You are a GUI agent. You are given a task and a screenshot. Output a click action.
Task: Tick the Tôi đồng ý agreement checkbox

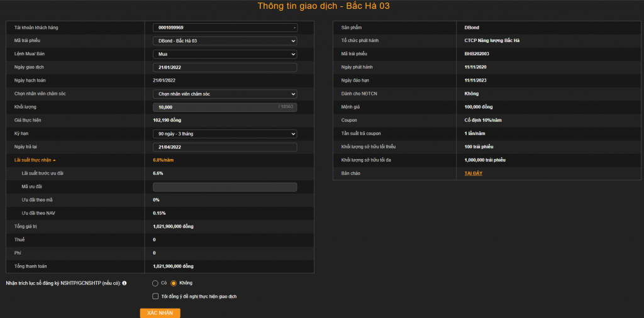click(155, 296)
